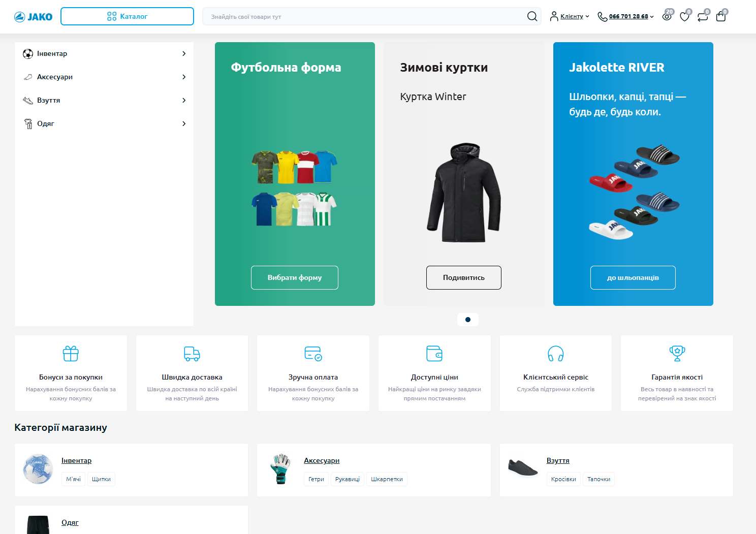Open recently viewed items eye icon

click(667, 17)
